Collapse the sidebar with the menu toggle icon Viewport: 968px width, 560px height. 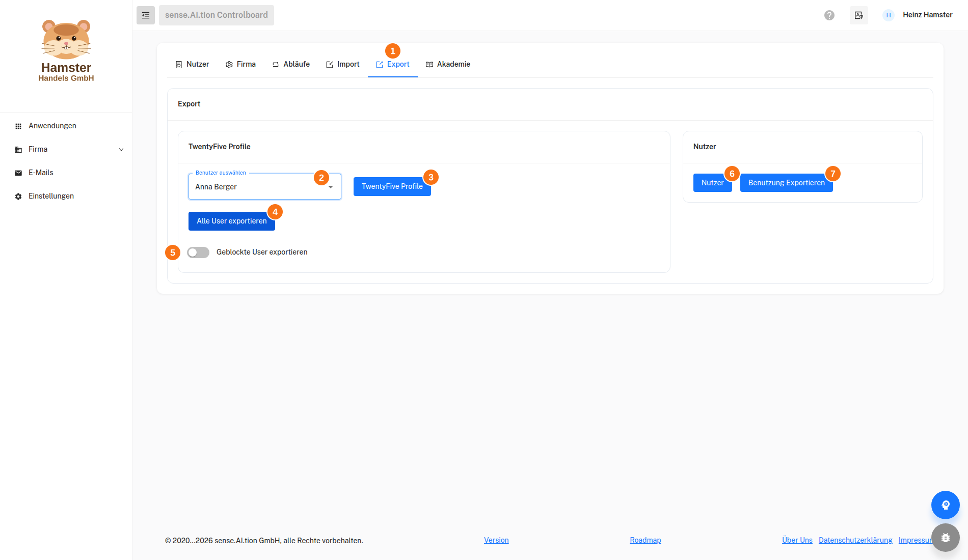[x=146, y=15]
